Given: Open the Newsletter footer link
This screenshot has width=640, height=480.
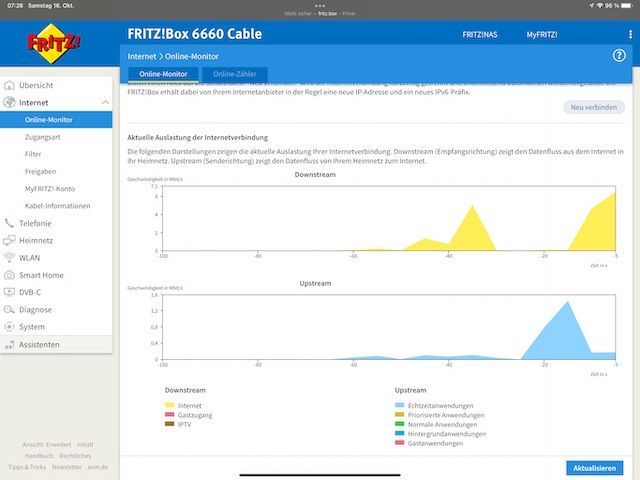Looking at the screenshot, I should click(x=67, y=467).
